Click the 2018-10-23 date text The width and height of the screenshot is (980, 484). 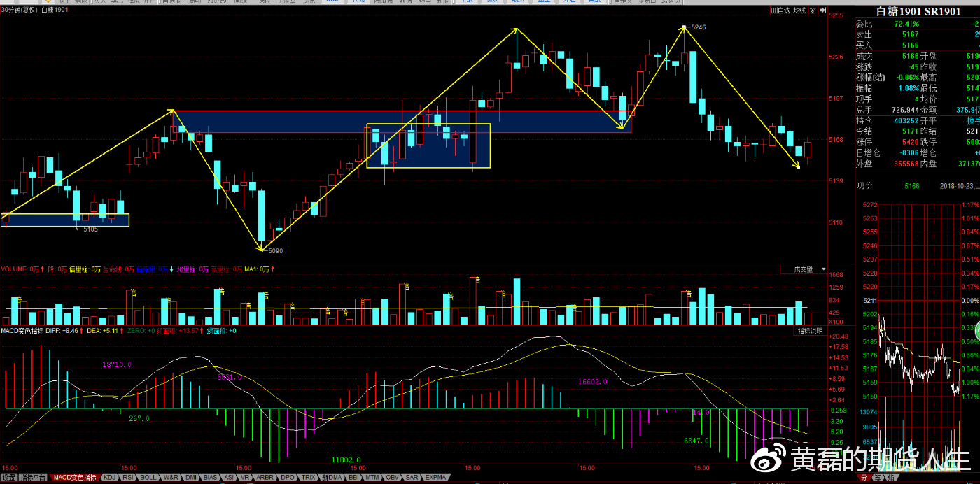pyautogui.click(x=956, y=186)
